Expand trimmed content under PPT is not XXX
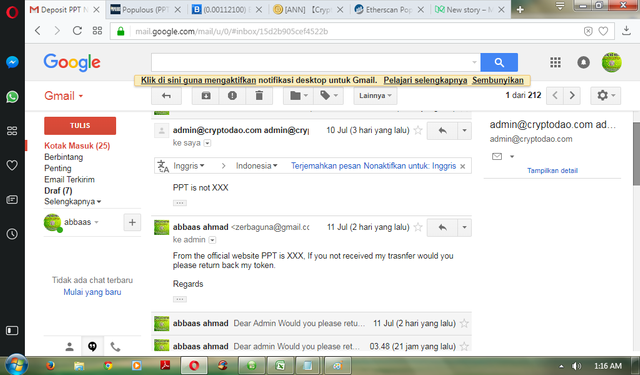This screenshot has height=375, width=640. 180,203
